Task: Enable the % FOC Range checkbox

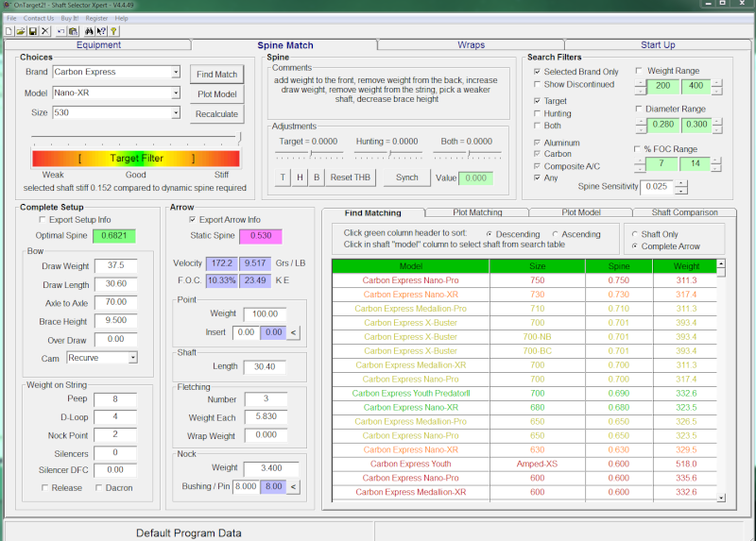Action: pos(637,149)
